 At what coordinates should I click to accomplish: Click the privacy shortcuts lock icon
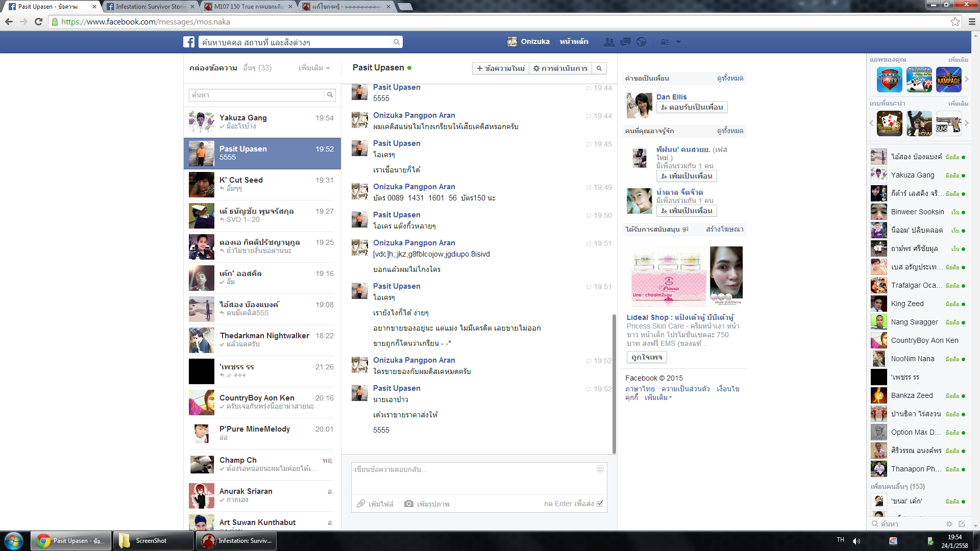665,42
